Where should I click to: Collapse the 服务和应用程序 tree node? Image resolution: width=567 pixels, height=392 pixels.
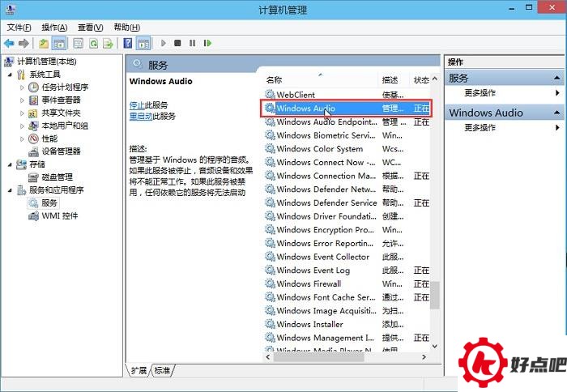10,190
